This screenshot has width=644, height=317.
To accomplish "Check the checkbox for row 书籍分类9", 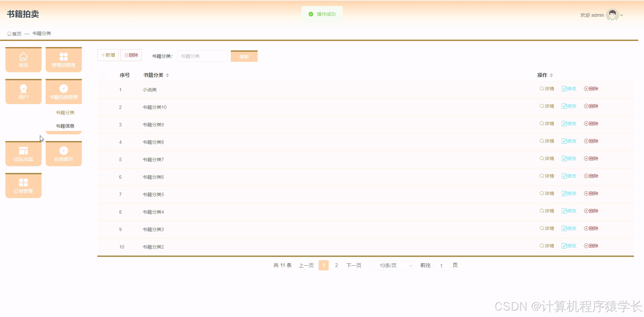I will click(x=103, y=125).
